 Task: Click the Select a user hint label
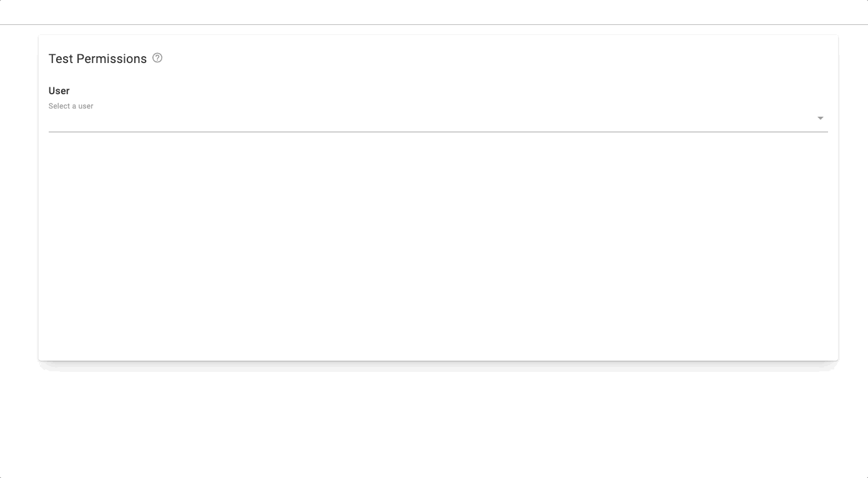pyautogui.click(x=71, y=106)
